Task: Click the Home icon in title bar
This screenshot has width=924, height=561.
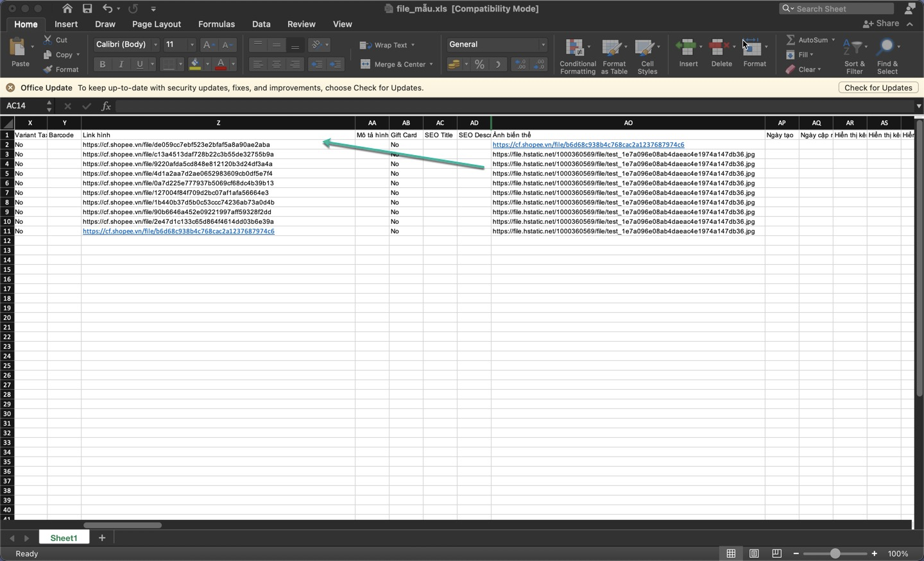Action: click(67, 8)
